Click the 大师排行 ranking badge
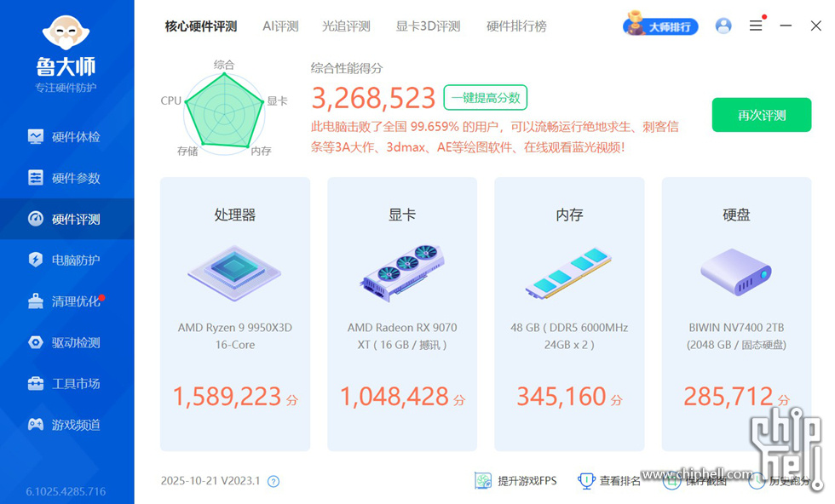Image resolution: width=835 pixels, height=504 pixels. [x=661, y=26]
